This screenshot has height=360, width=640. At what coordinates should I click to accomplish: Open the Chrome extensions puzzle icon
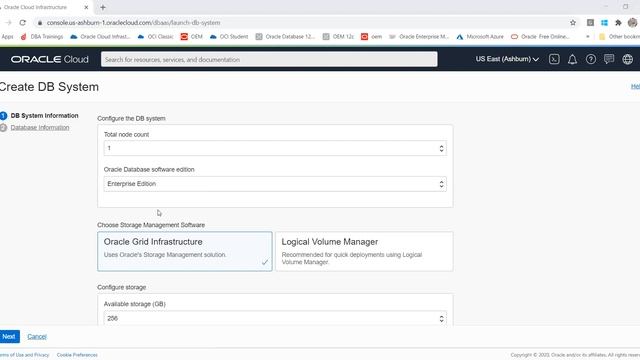618,23
